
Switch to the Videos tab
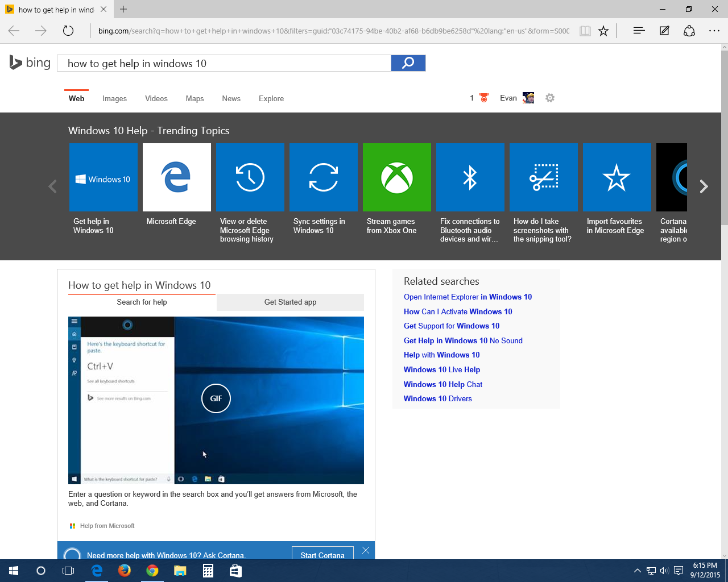[x=156, y=98]
